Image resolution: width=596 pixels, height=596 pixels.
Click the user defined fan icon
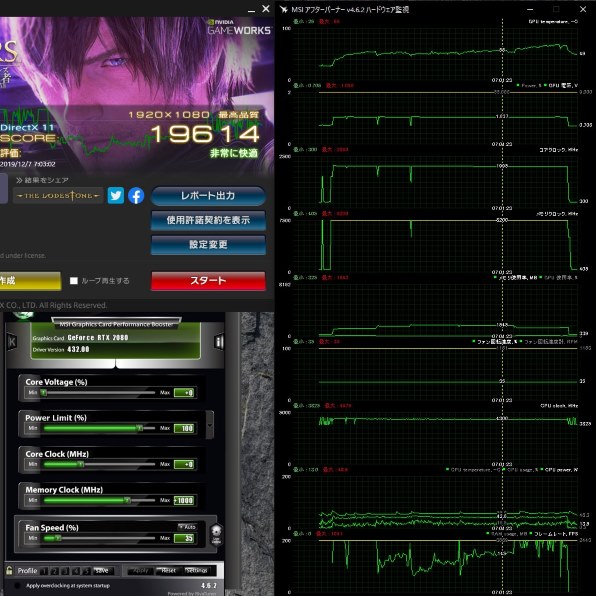click(x=216, y=535)
